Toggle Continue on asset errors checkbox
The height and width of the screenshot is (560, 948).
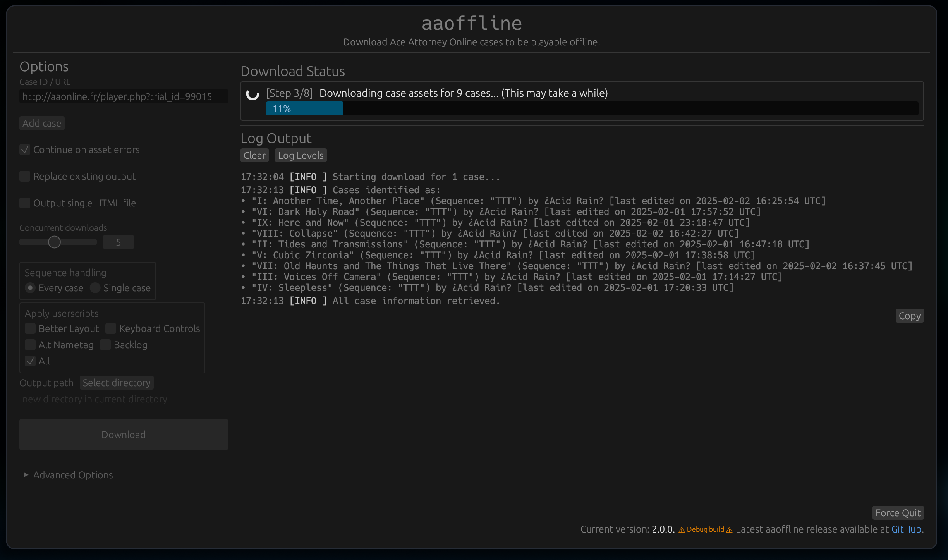coord(25,150)
